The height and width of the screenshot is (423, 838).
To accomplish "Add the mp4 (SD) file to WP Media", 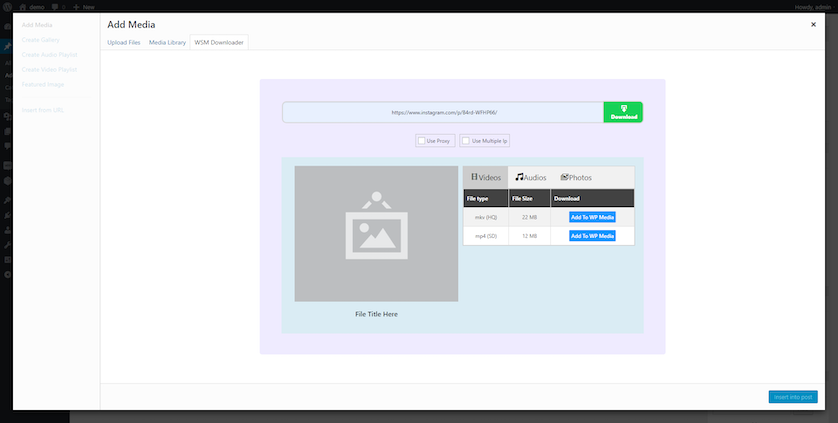I will click(592, 236).
